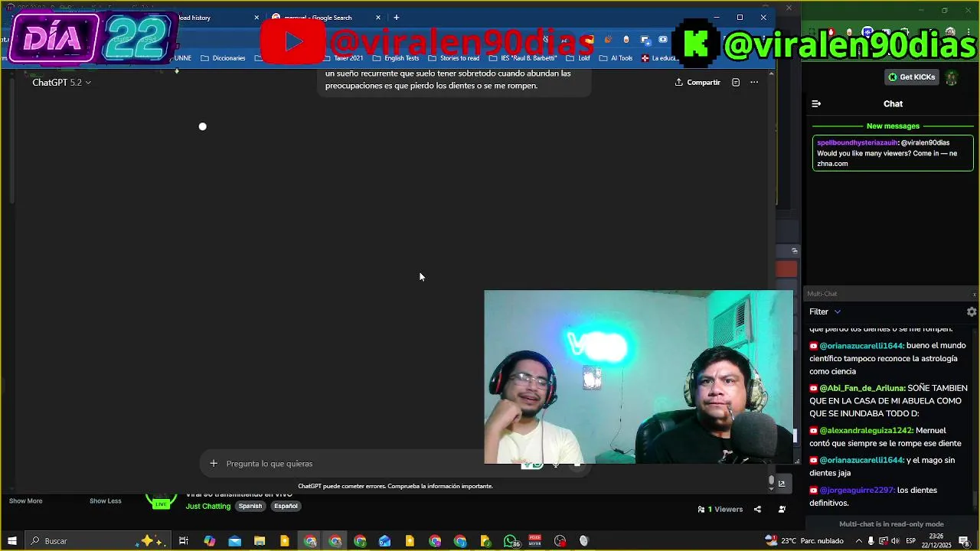Open the Outlook icon on the taskbar
The height and width of the screenshot is (551, 980).
[385, 541]
